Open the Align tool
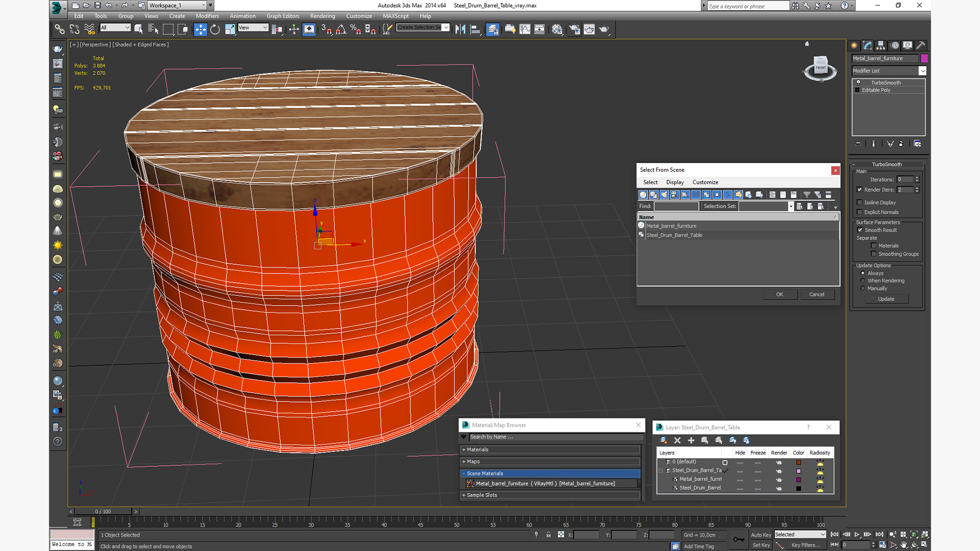980x551 pixels. [475, 30]
